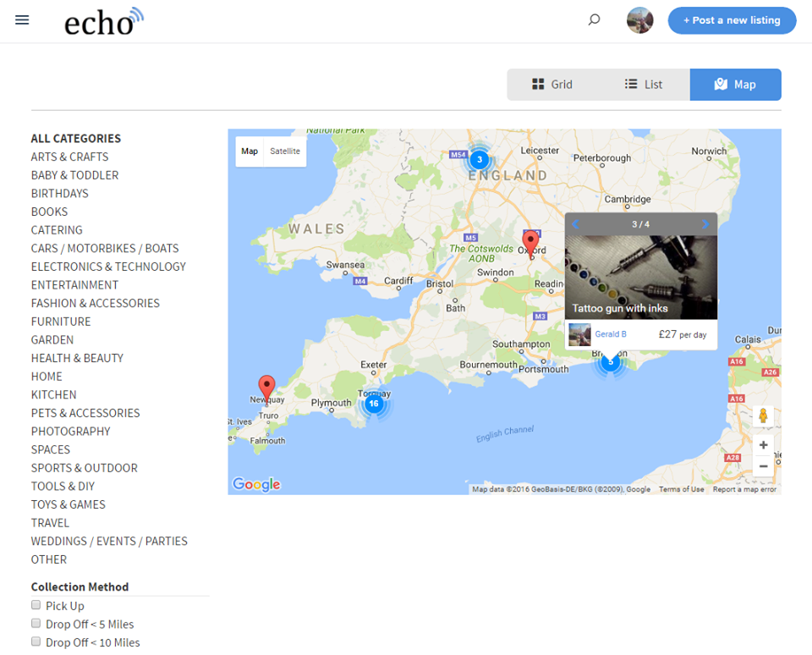Click the cluster marker with 16 near Torquay

click(374, 403)
